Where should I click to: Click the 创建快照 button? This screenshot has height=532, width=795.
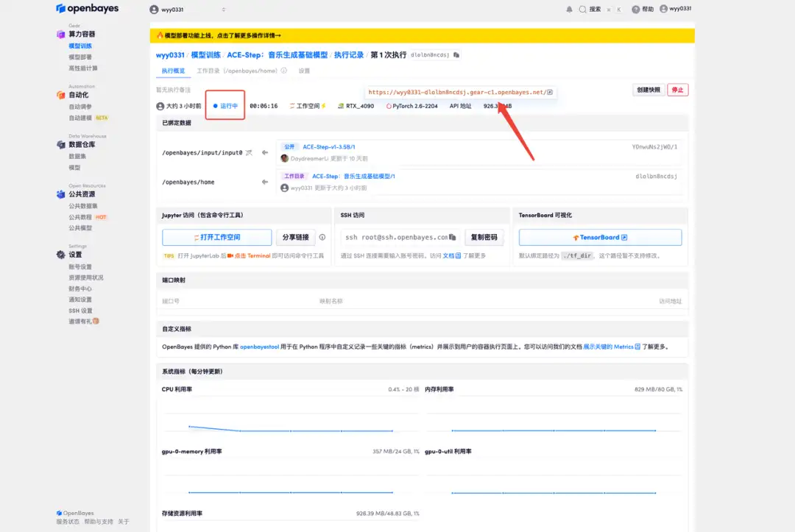pyautogui.click(x=649, y=90)
